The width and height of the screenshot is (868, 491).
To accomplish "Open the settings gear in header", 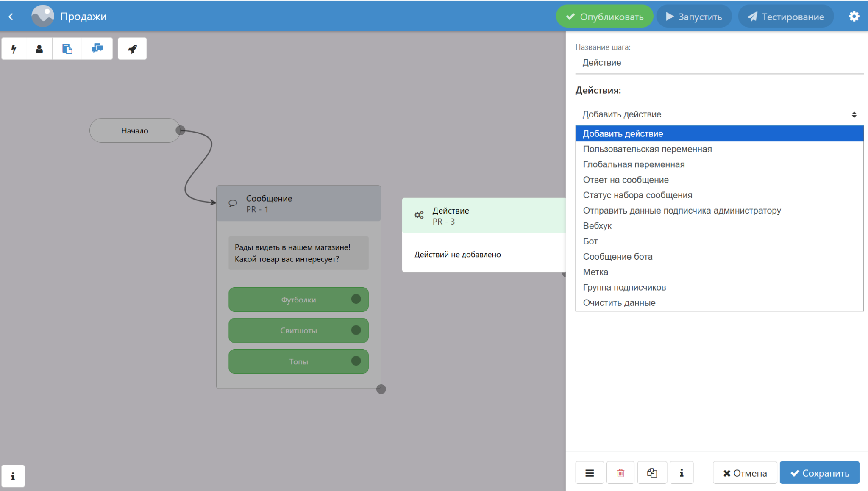I will pyautogui.click(x=854, y=17).
